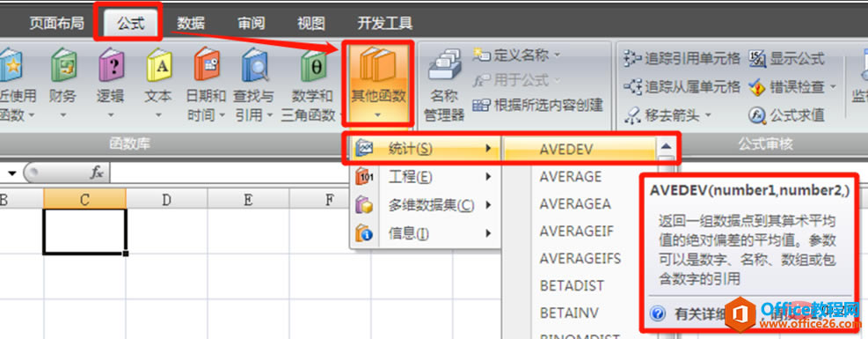
Task: Click the 统计 chart icon in menu
Action: click(x=365, y=149)
